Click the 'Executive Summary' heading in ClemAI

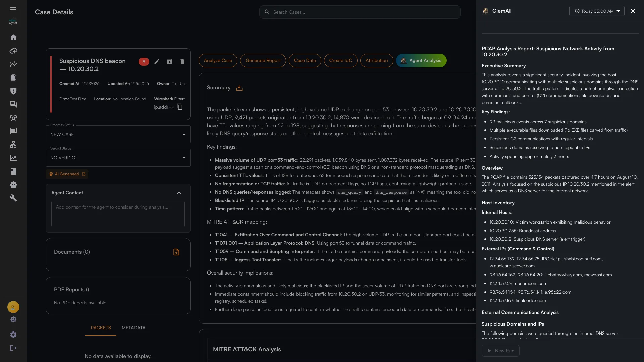tap(503, 66)
